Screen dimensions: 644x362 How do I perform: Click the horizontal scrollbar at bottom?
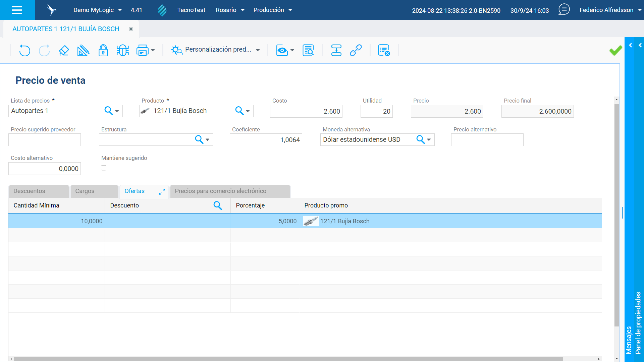click(x=288, y=359)
